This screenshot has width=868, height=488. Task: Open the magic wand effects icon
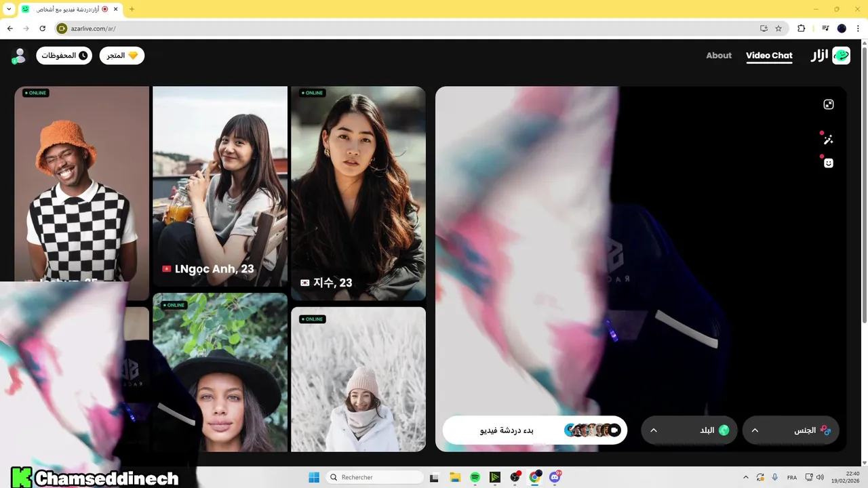(x=828, y=140)
